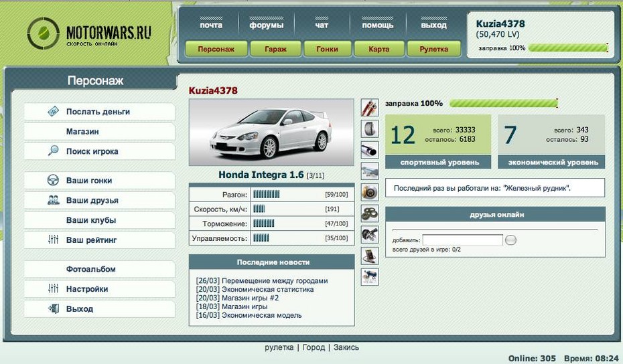This screenshot has width=623, height=364.
Task: Open Магазин in the sidebar
Action: click(x=99, y=131)
